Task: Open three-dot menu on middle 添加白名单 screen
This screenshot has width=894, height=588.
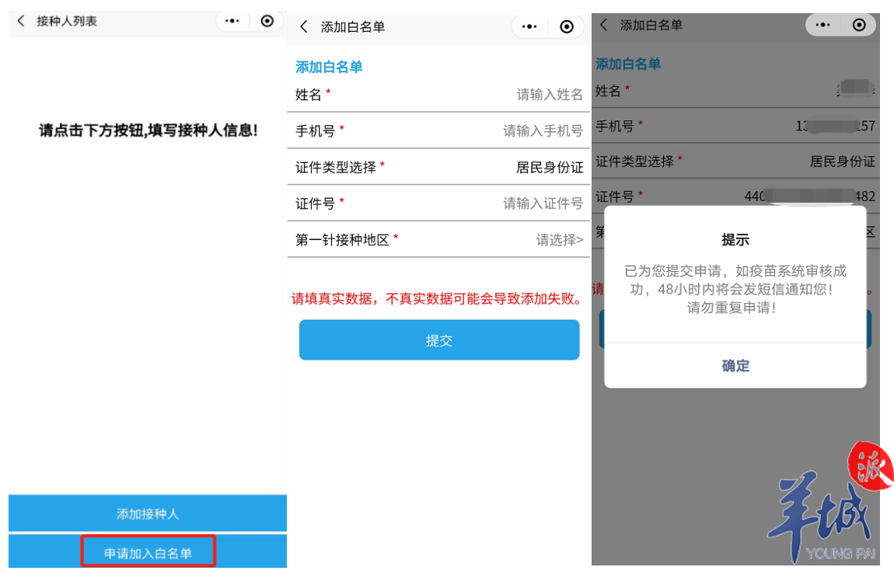Action: pos(529,26)
